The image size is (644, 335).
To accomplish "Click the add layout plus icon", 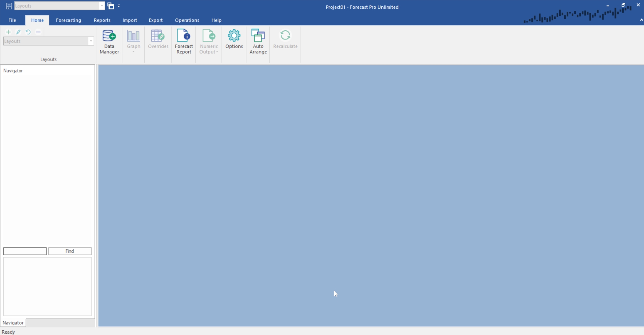I will (x=8, y=32).
